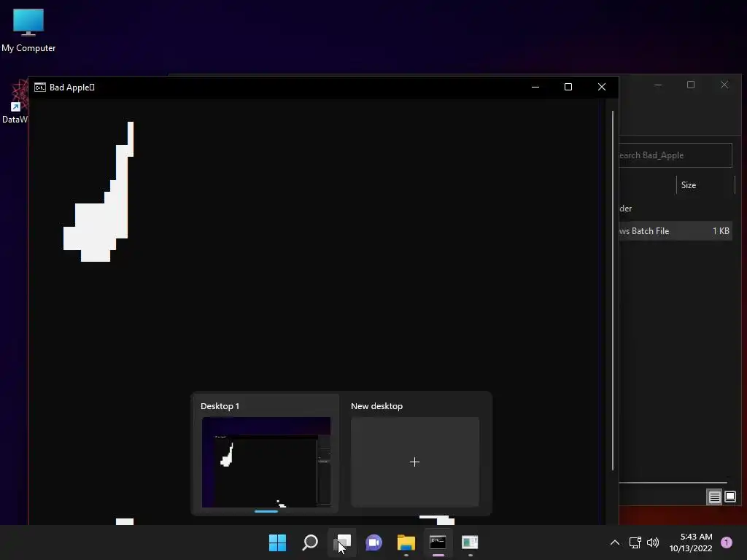Show hidden tray icons chevron
The image size is (747, 560).
615,542
